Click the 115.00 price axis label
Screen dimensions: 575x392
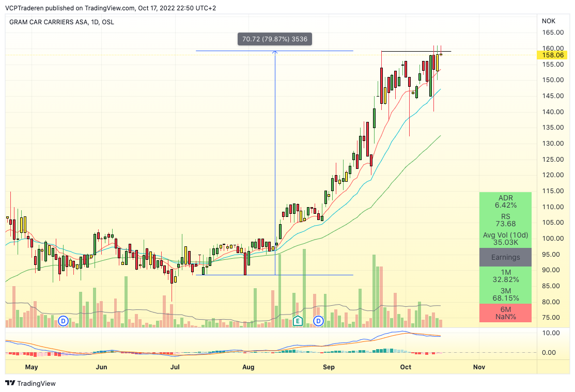(553, 191)
